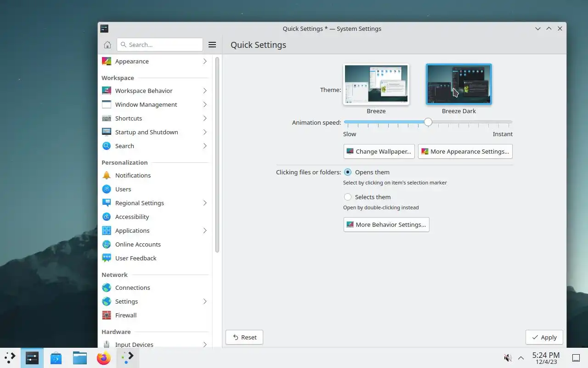Screen dimensions: 588x368
Task: Open More Behavior Settings
Action: pyautogui.click(x=386, y=224)
